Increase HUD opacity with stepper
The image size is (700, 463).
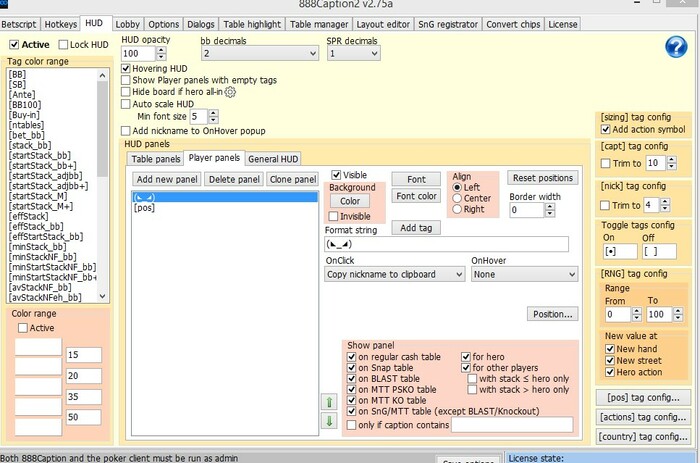point(161,50)
